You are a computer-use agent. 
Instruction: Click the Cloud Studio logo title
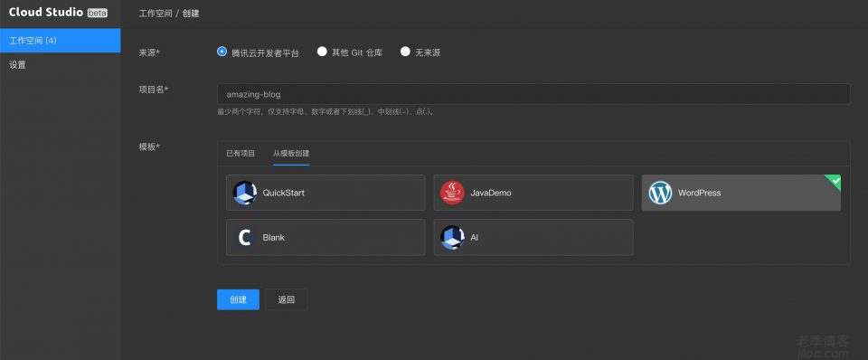pos(46,12)
